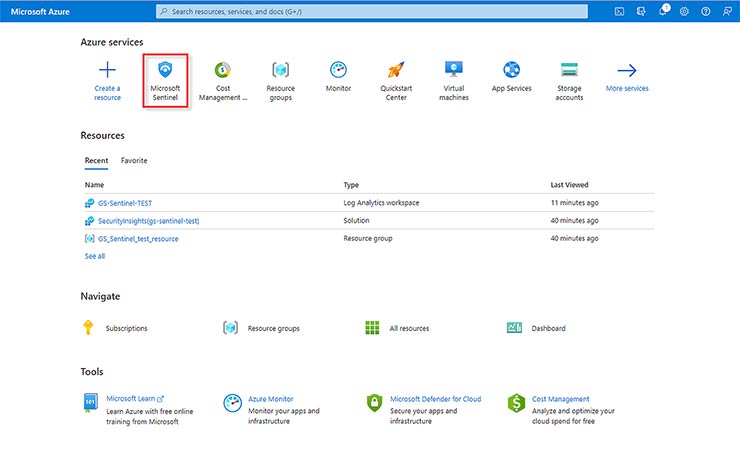Open the notifications bell

click(662, 11)
